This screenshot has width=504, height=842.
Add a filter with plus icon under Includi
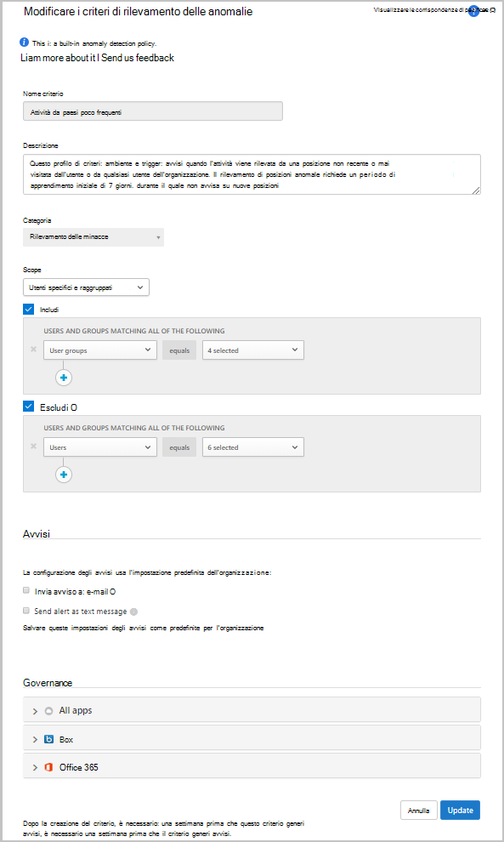[x=64, y=378]
